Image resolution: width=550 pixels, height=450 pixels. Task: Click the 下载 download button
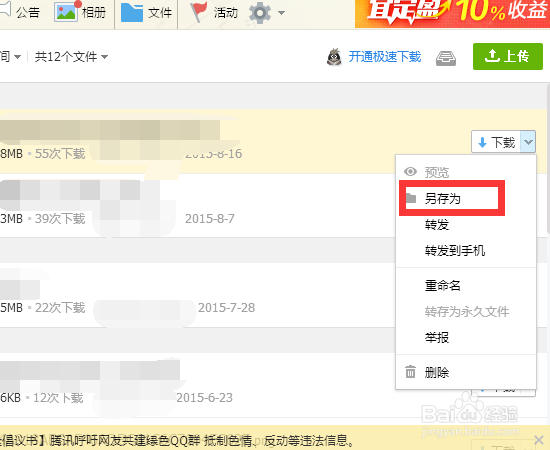[496, 142]
